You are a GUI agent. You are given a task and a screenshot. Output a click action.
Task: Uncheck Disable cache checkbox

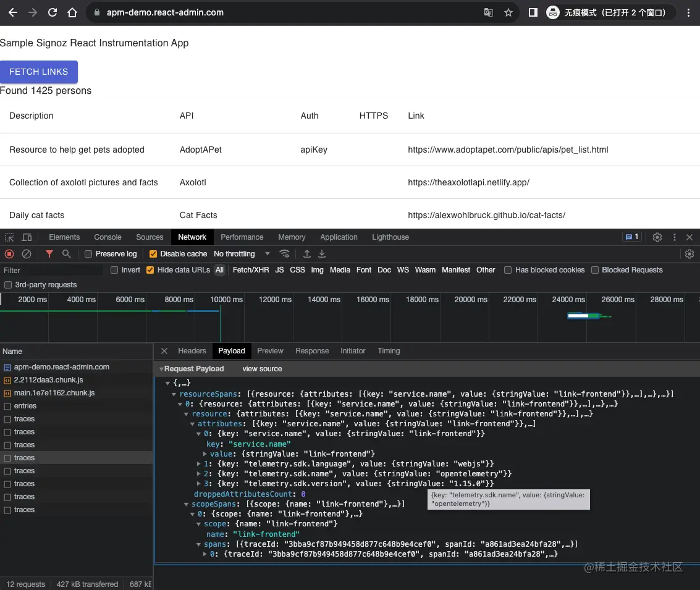153,254
